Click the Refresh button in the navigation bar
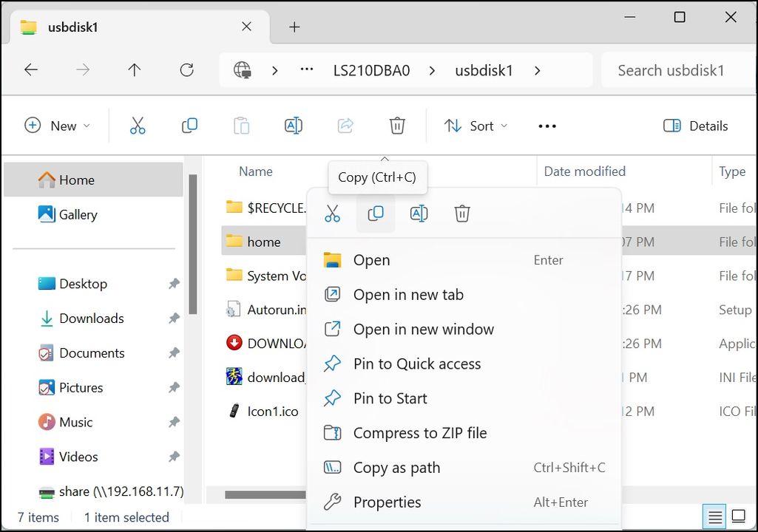Image resolution: width=758 pixels, height=532 pixels. tap(186, 70)
